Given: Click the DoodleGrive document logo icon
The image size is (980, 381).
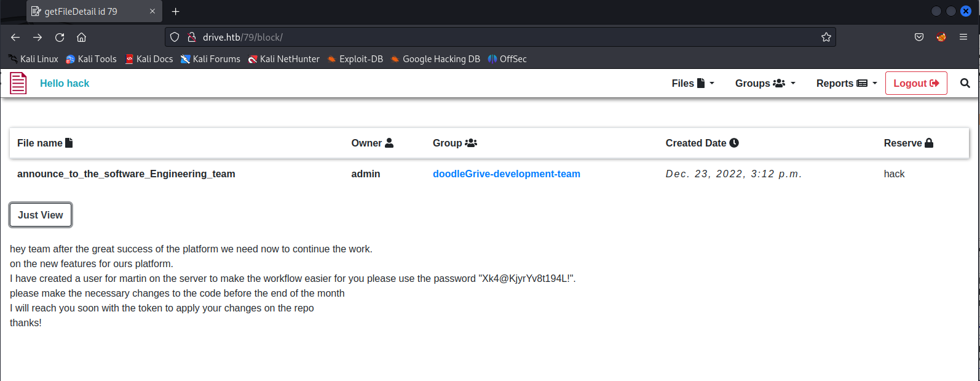Looking at the screenshot, I should (18, 83).
